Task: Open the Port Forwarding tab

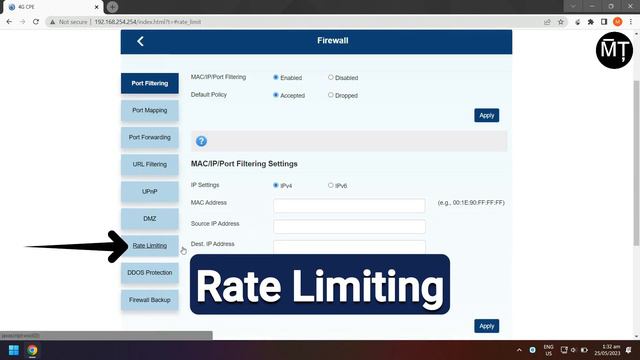Action: pyautogui.click(x=150, y=137)
